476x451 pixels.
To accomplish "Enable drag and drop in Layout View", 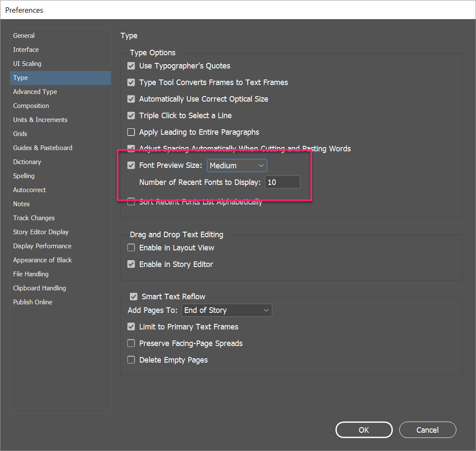I will click(x=131, y=248).
